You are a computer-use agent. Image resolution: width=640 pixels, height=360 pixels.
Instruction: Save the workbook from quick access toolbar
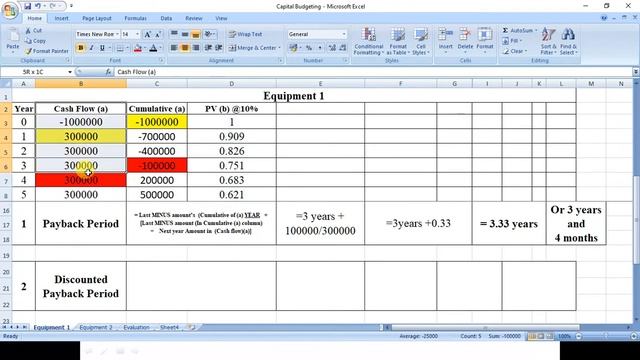point(27,6)
